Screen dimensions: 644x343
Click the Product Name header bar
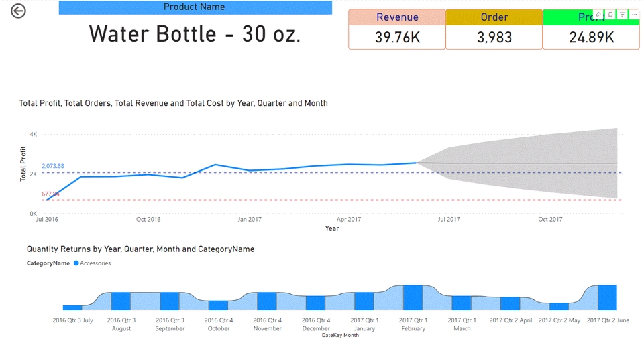(195, 7)
